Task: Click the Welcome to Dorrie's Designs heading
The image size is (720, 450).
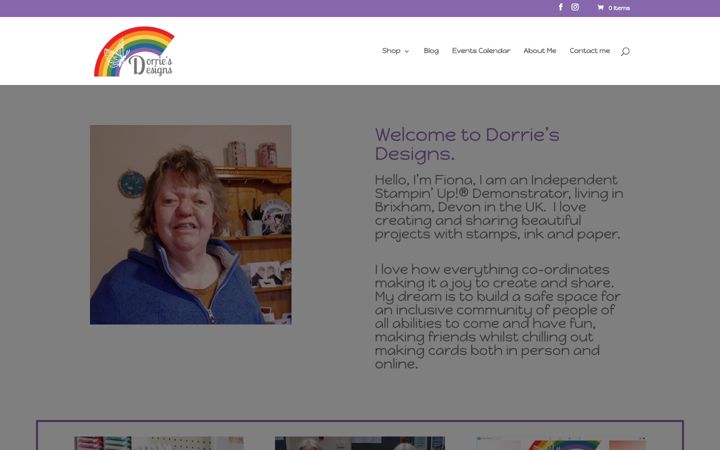Action: (467, 144)
